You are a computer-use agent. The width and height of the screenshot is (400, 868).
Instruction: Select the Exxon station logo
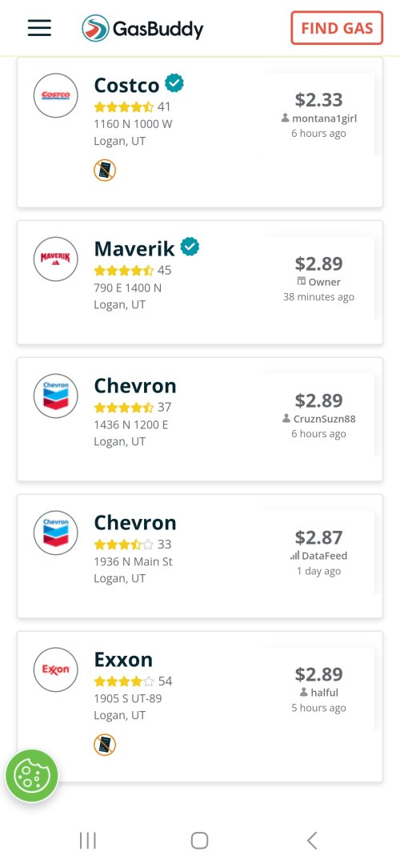[x=56, y=669]
